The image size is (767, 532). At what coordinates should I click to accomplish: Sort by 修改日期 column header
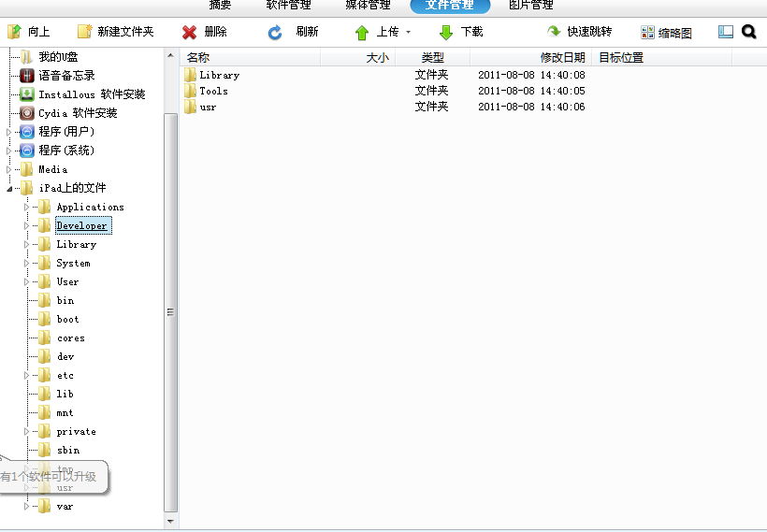[x=561, y=58]
